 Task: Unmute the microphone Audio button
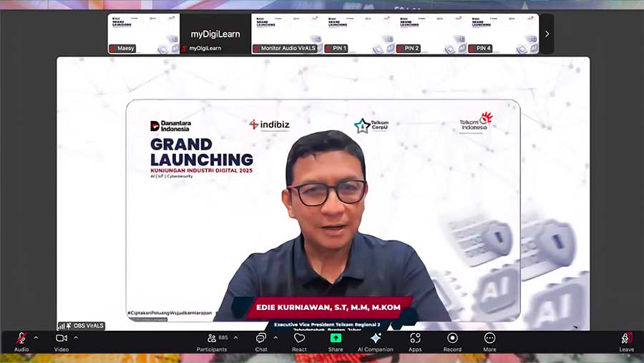tap(21, 342)
